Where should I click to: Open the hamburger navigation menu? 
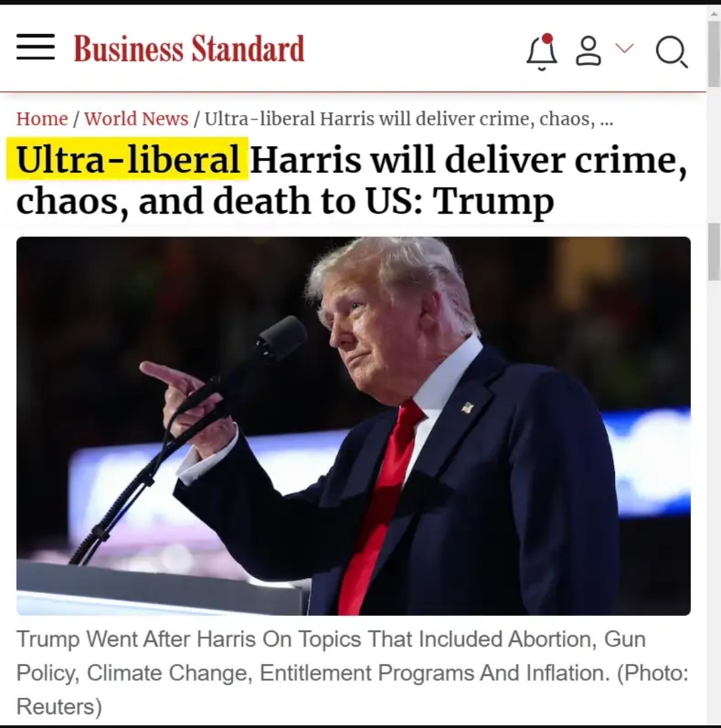click(x=35, y=47)
